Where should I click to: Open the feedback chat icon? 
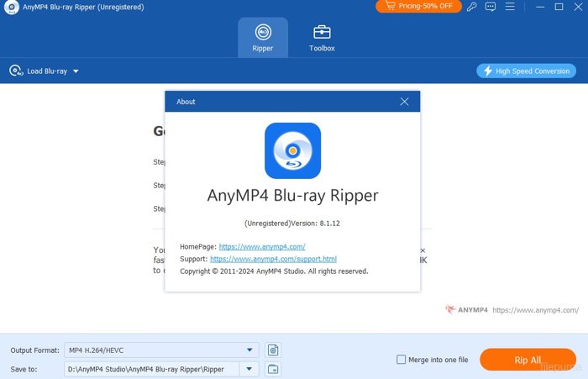(x=490, y=7)
